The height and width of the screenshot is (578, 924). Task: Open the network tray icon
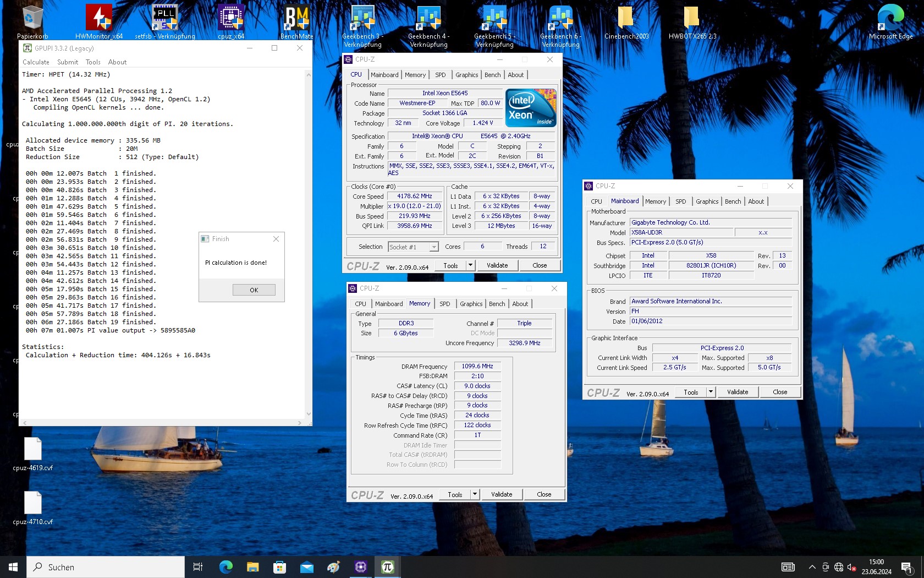point(838,567)
